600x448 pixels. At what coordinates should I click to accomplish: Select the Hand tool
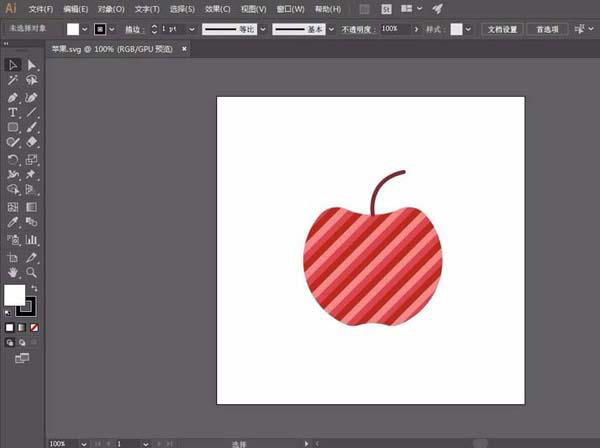[13, 272]
